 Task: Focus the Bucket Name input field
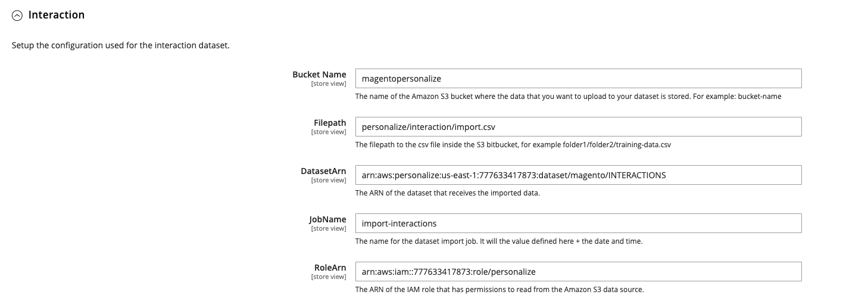(x=577, y=79)
